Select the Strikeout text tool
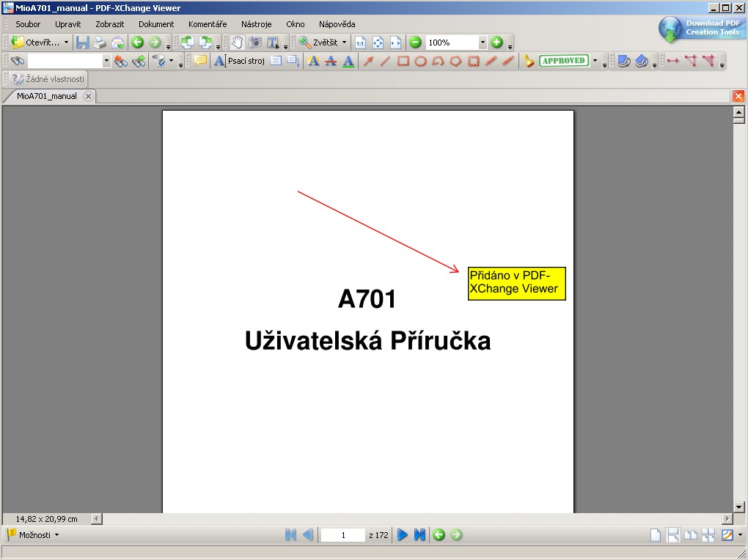 (331, 62)
